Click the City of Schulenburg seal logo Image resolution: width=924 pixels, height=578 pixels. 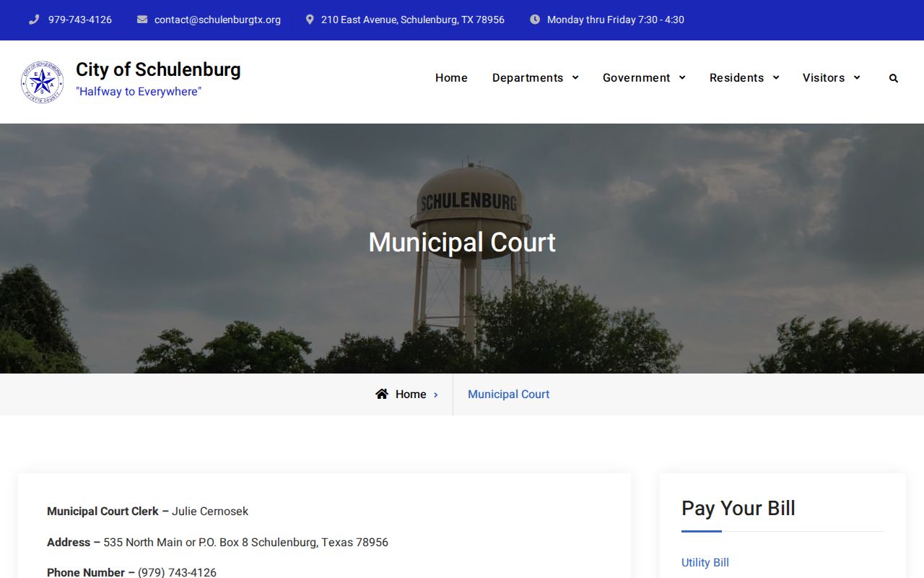(x=43, y=82)
